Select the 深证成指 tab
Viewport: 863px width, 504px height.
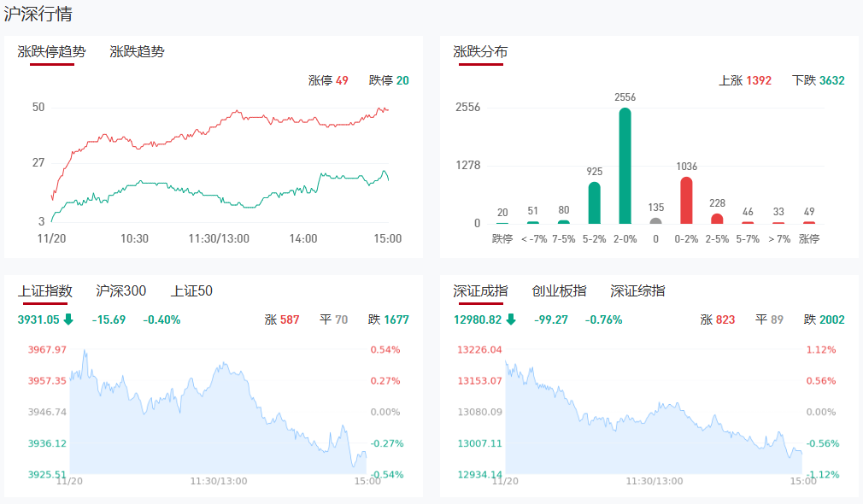pyautogui.click(x=480, y=290)
